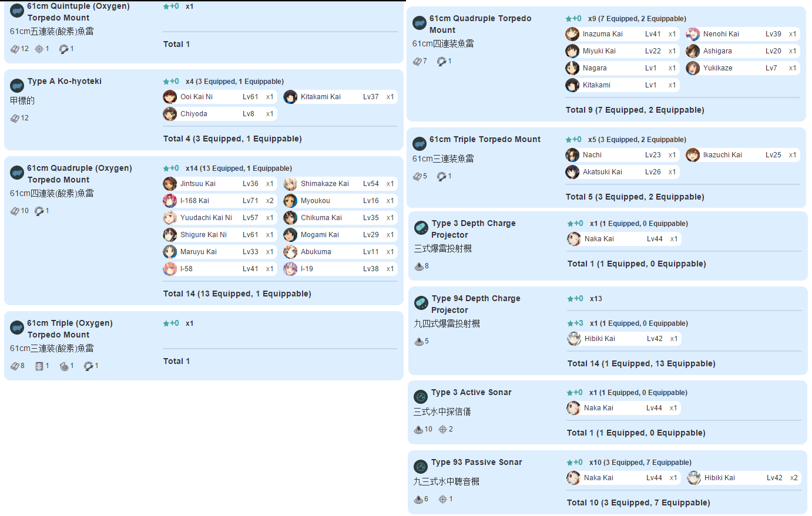
Task: Click the text "Total 4 (3 Equipped, 1 Equippable)"
Action: coord(233,139)
